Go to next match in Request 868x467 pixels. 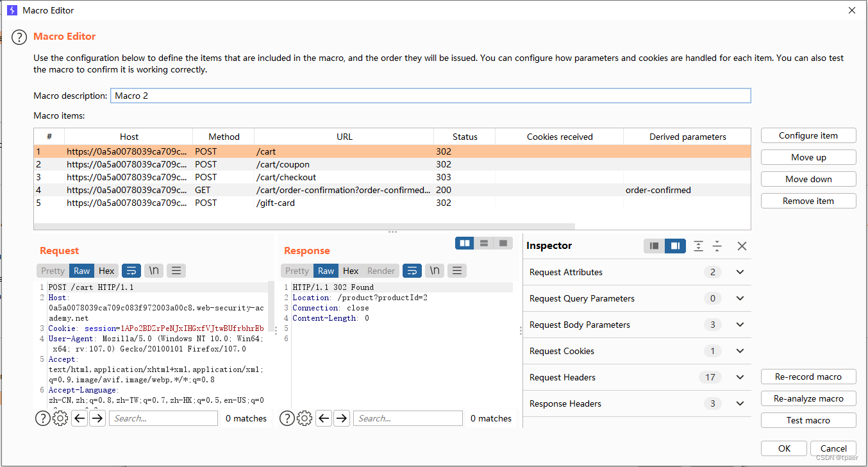click(97, 418)
